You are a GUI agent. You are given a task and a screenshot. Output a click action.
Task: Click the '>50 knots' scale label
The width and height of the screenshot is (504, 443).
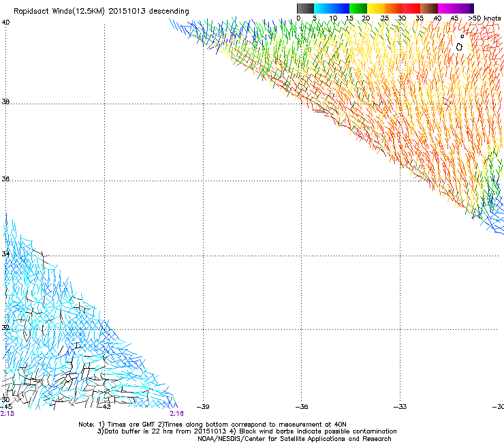tap(484, 18)
